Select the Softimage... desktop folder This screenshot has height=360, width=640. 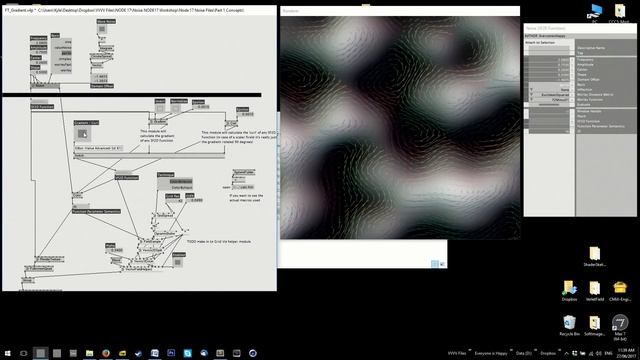click(595, 325)
